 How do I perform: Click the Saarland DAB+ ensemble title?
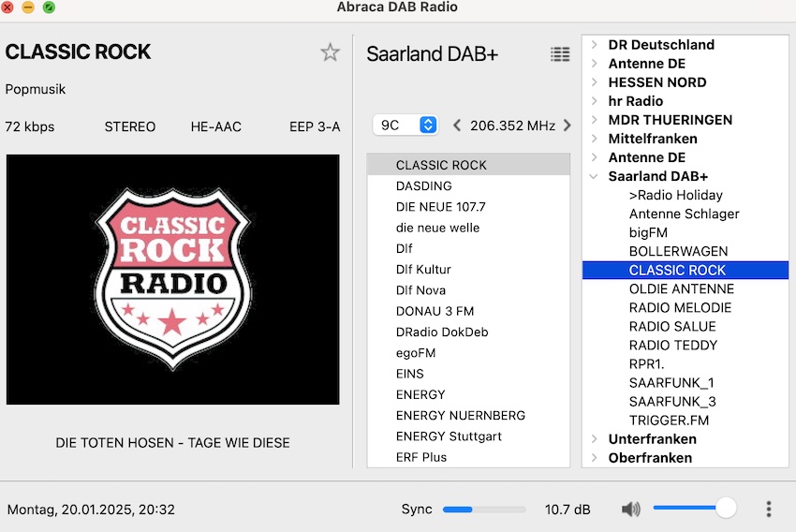[x=432, y=53]
